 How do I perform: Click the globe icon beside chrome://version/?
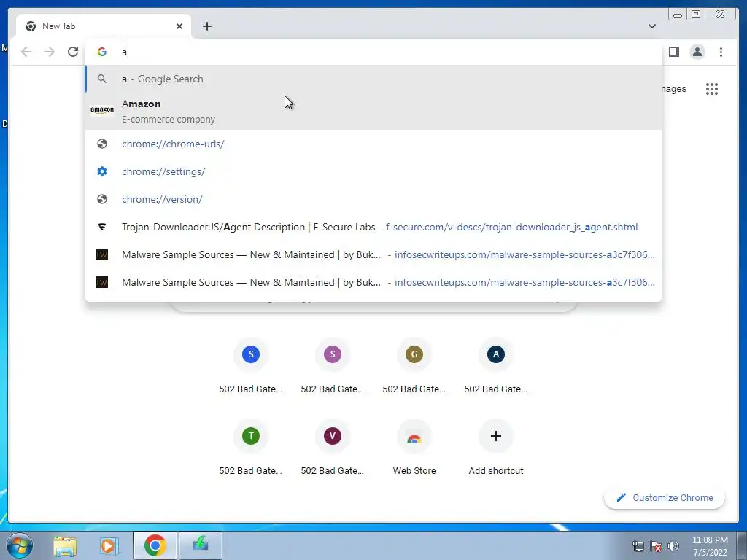(x=102, y=199)
